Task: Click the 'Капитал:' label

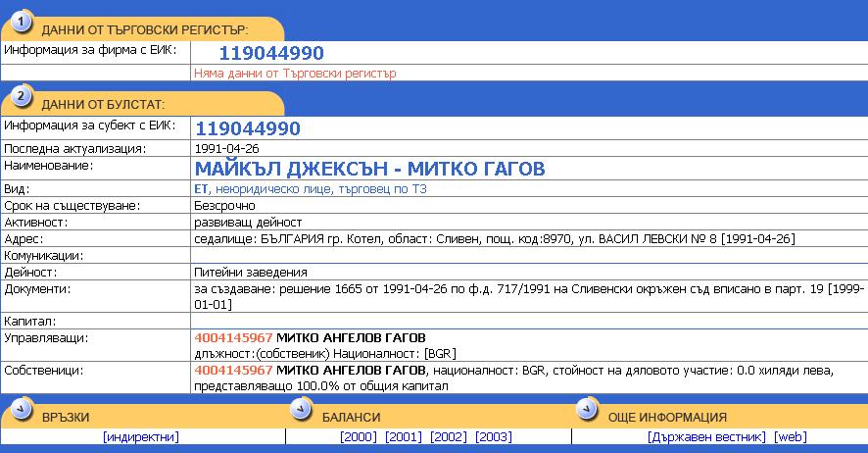Action: pos(30,322)
